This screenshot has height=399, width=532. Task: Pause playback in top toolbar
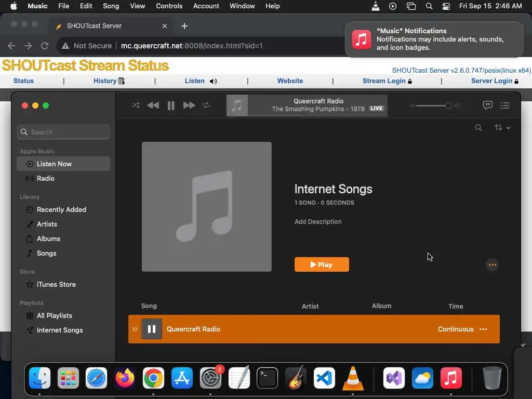tap(171, 105)
